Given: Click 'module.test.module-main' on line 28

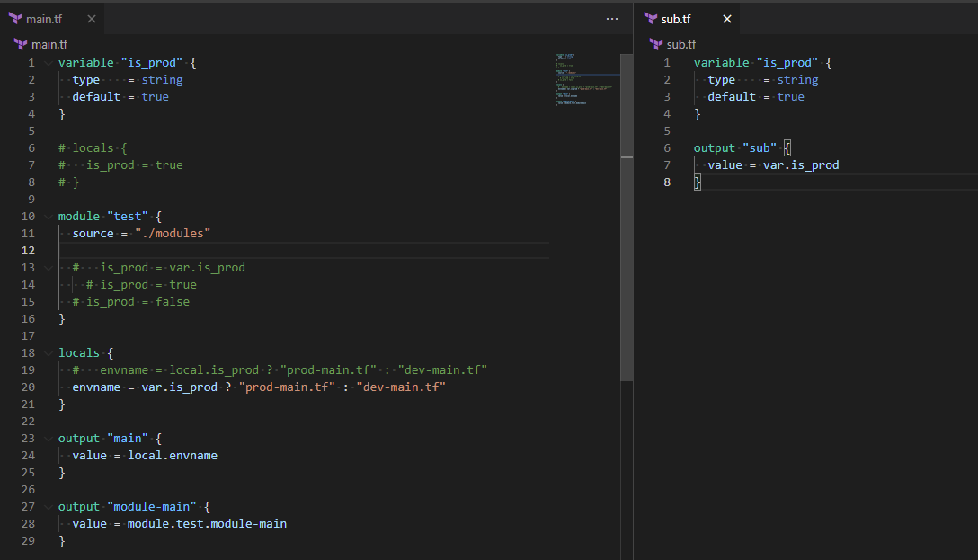Looking at the screenshot, I should coord(207,524).
